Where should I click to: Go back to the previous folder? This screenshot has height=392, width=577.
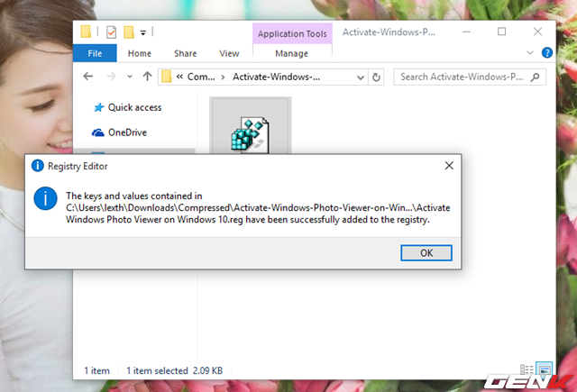(88, 77)
